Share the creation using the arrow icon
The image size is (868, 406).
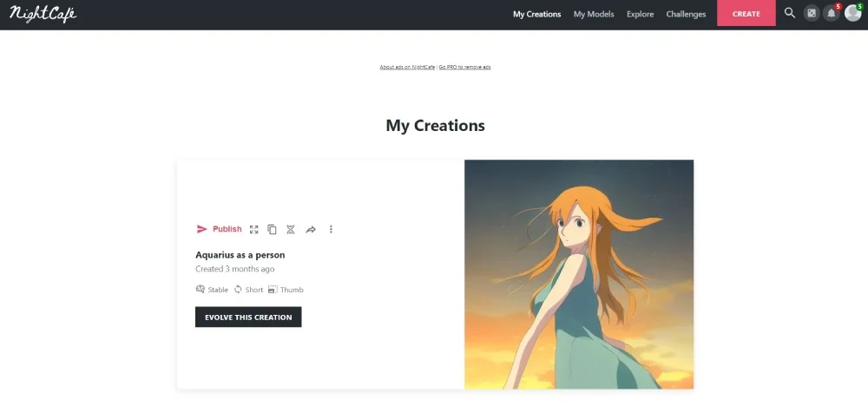311,229
